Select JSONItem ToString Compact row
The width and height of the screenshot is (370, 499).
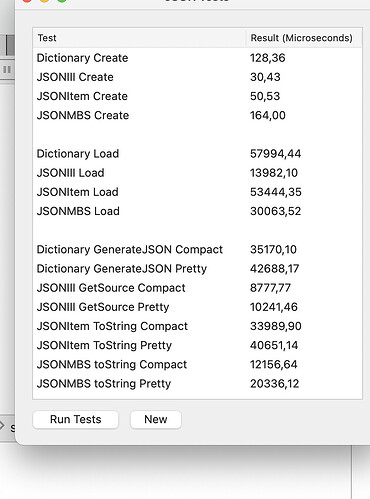[x=197, y=326]
